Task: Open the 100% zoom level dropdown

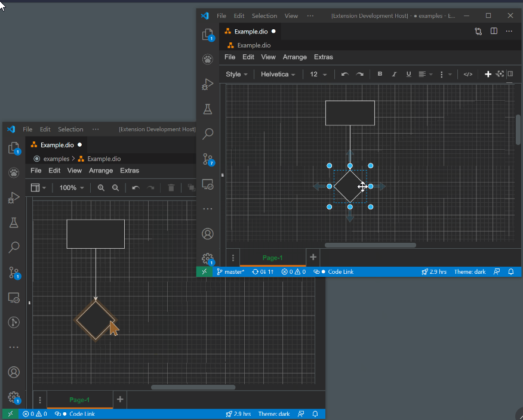Action: point(72,187)
